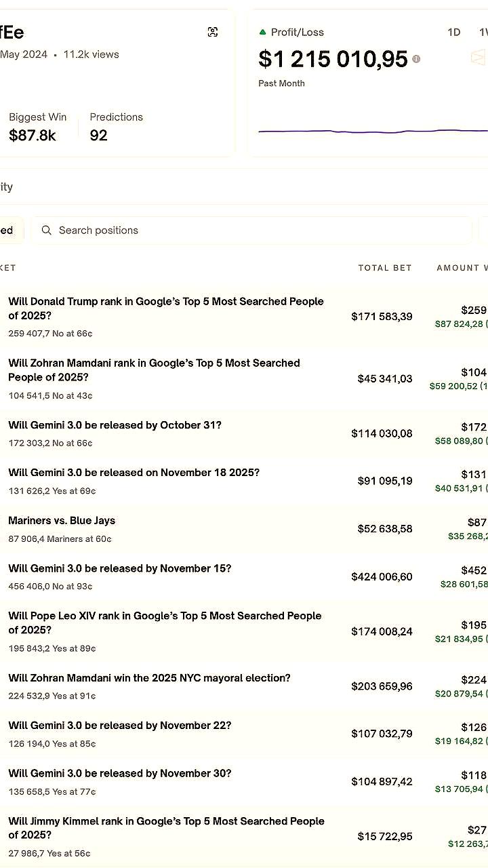Click the search magnifier icon
The width and height of the screenshot is (488, 868).
tap(46, 231)
